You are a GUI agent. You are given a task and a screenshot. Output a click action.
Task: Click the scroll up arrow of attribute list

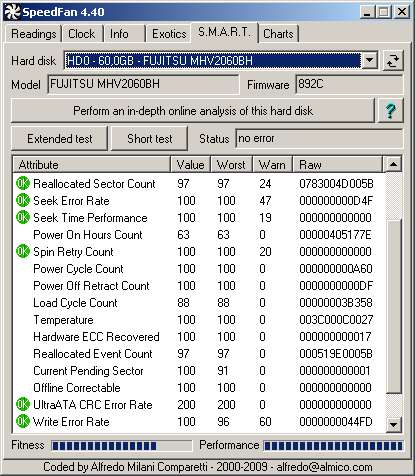(x=393, y=164)
